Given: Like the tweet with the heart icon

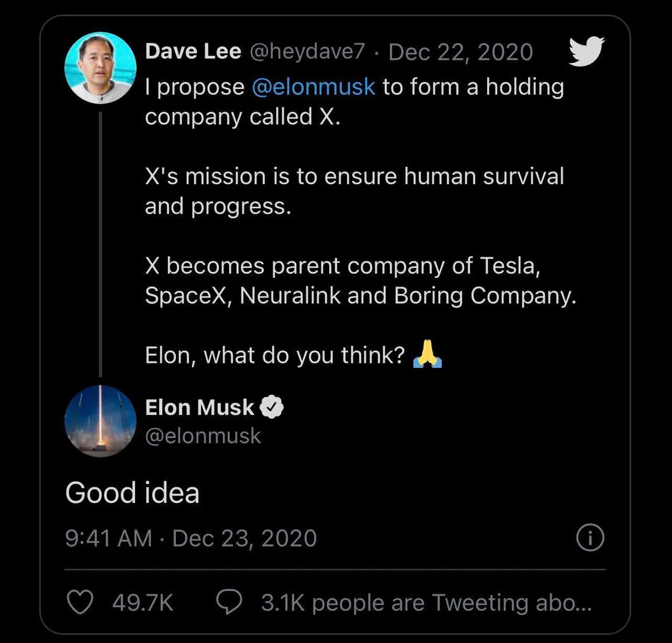Looking at the screenshot, I should click(x=80, y=603).
